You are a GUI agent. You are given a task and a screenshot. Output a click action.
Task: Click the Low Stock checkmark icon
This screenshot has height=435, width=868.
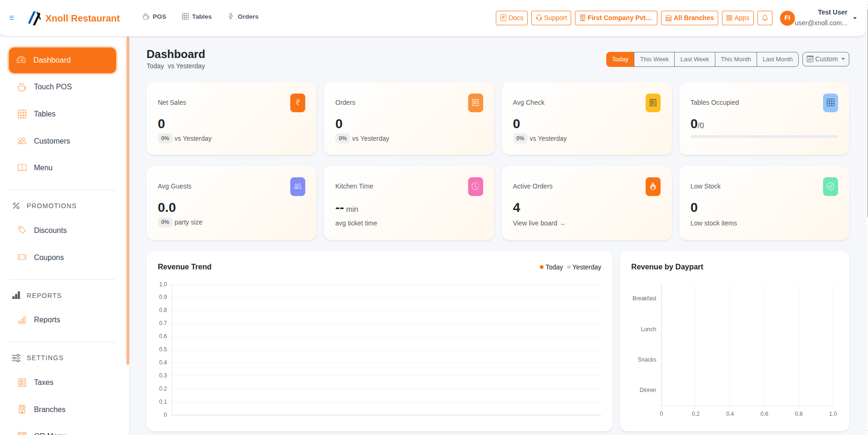[x=830, y=187]
